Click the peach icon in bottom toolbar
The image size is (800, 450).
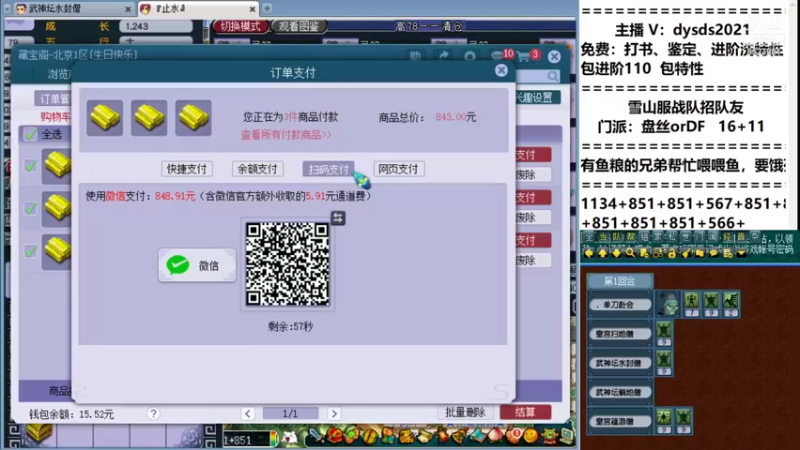(495, 436)
